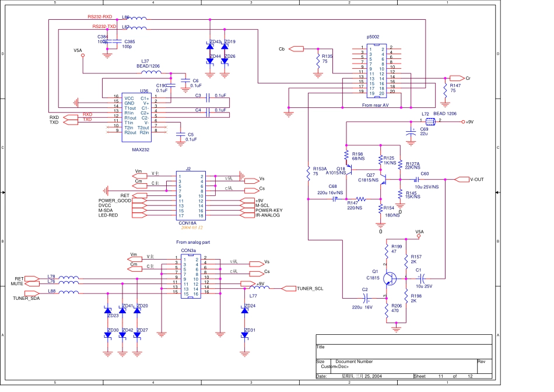Select the CON3a connector block
Screen dimensions: 554x392
[191, 276]
